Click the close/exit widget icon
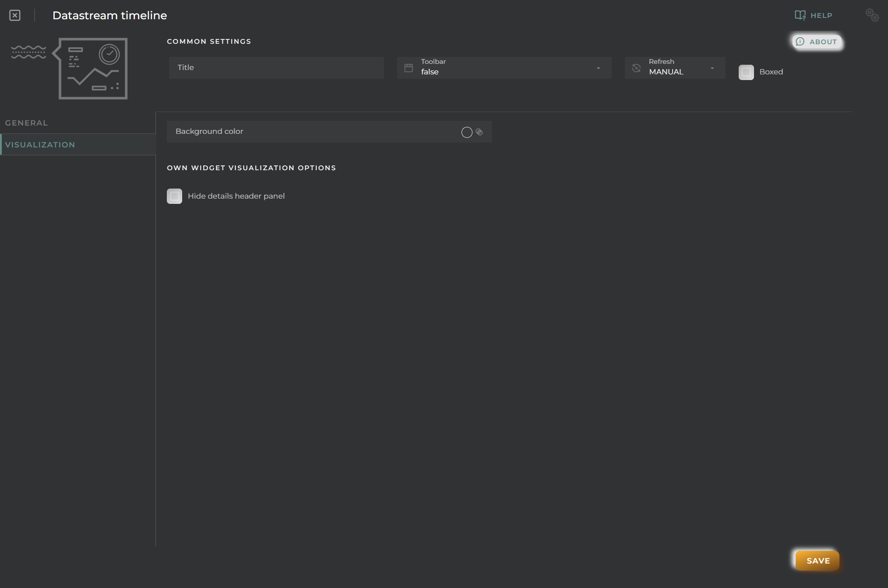The image size is (888, 588). pos(14,14)
